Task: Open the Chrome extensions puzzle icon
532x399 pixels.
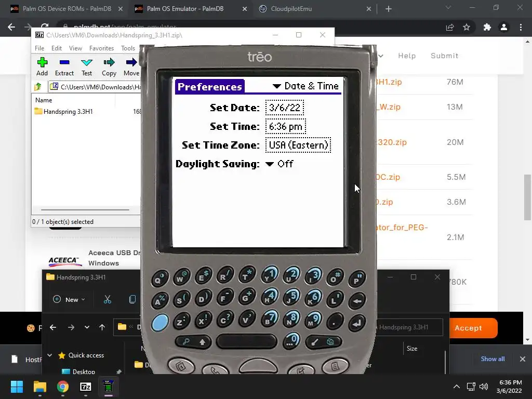Action: (x=487, y=27)
